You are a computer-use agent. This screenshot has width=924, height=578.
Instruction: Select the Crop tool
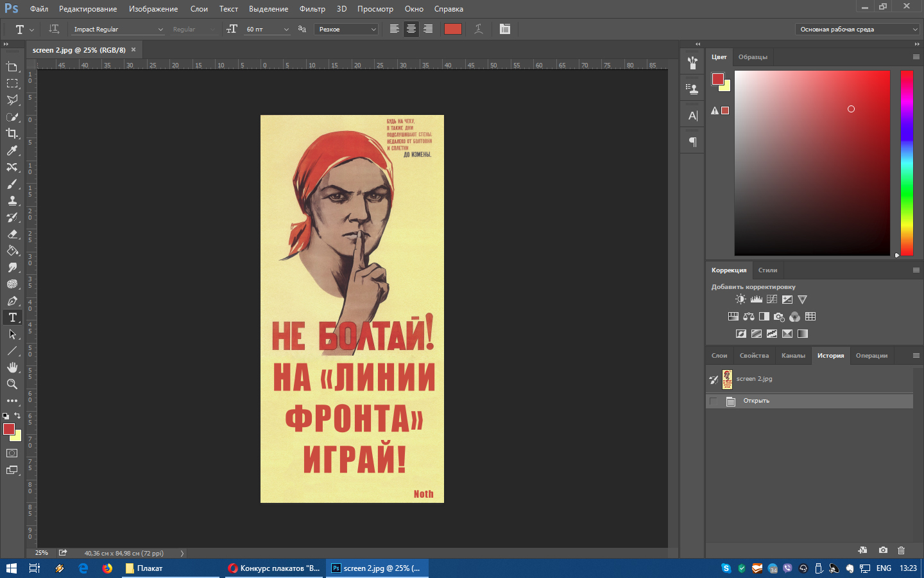[12, 134]
